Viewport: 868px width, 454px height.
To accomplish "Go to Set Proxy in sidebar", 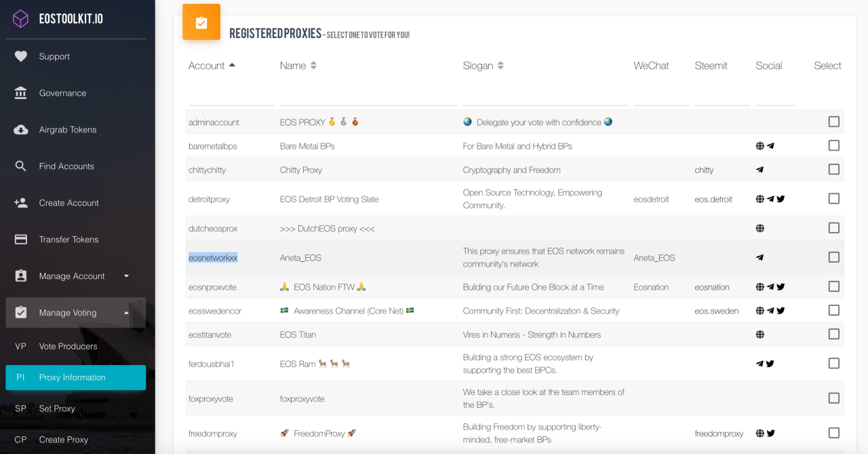I will pos(57,409).
